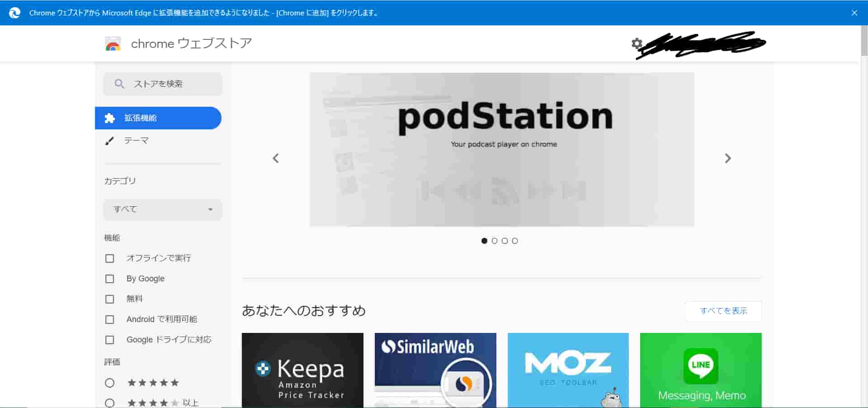The width and height of the screenshot is (868, 408).
Task: Click the カテゴリ label
Action: 120,181
